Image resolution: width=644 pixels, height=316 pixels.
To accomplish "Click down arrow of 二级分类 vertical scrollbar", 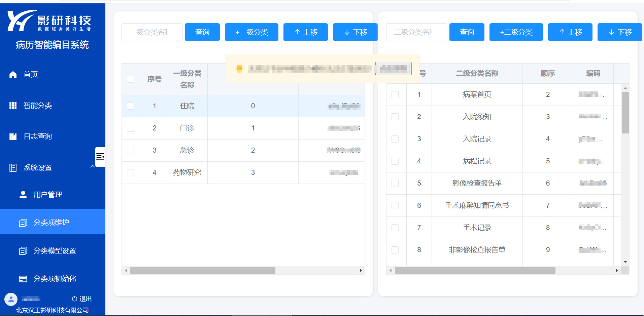I will pos(625,262).
